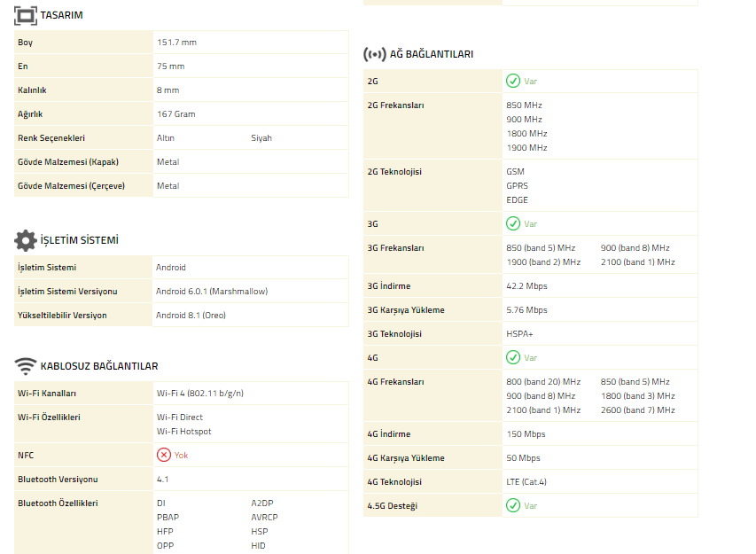Click Wi-Fi 4 (802.11 b/g/n) value
This screenshot has width=756, height=554.
(x=200, y=394)
